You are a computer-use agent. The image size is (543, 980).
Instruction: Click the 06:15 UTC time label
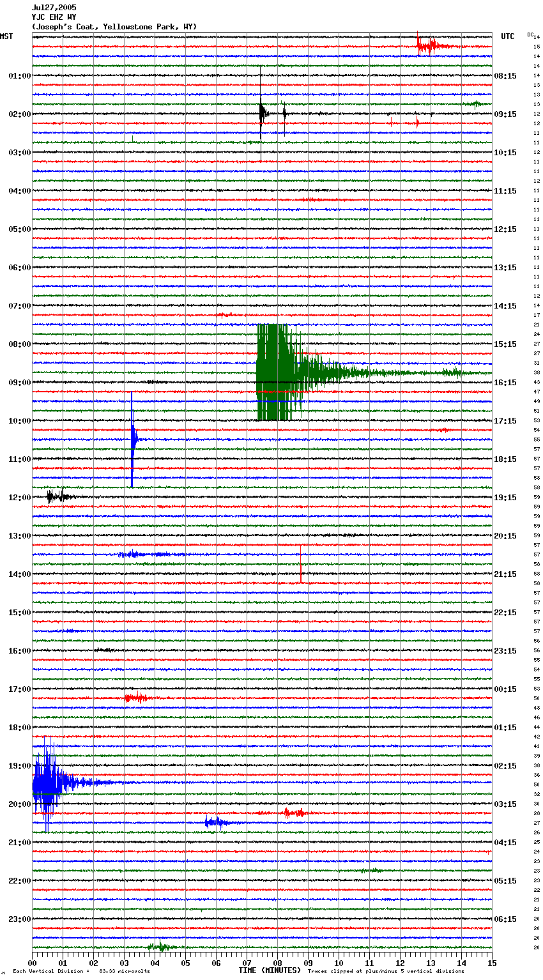[505, 919]
